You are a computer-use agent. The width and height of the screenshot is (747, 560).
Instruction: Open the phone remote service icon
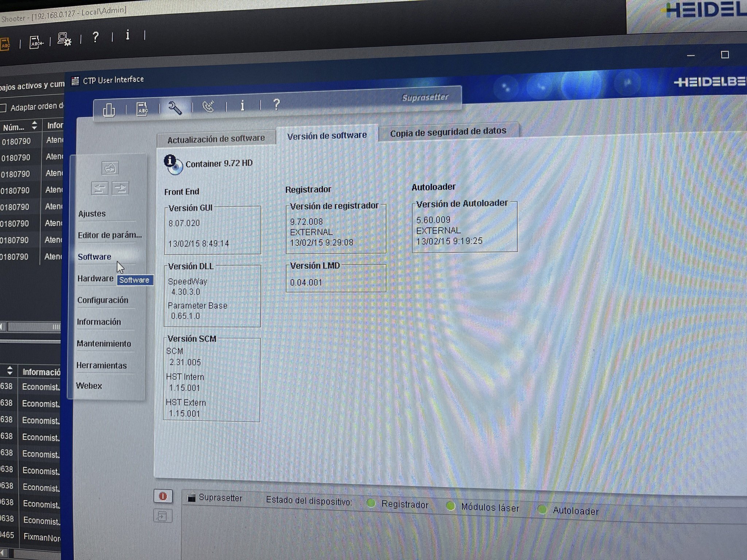pos(208,106)
